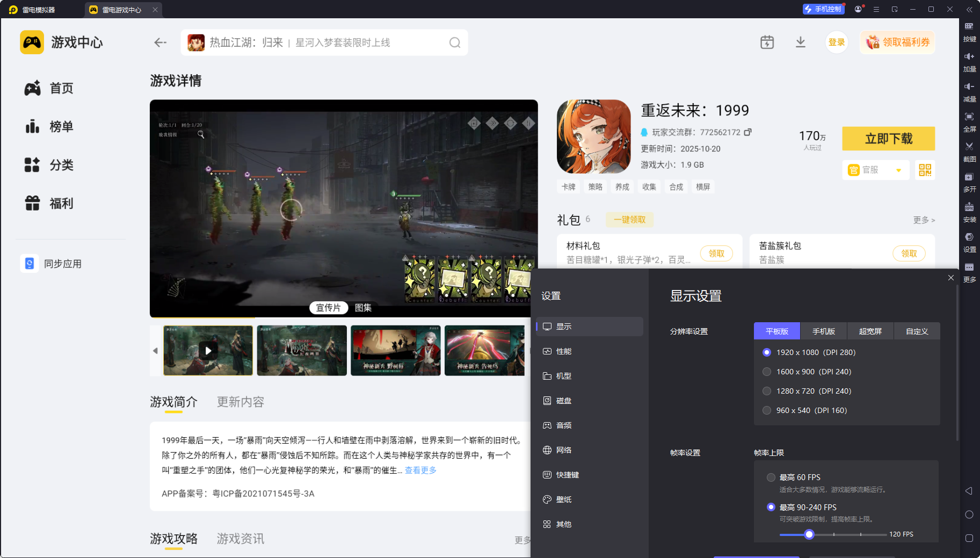Open the 按键 keyboard mapping tool
Viewport: 980px width, 558px height.
(x=970, y=31)
